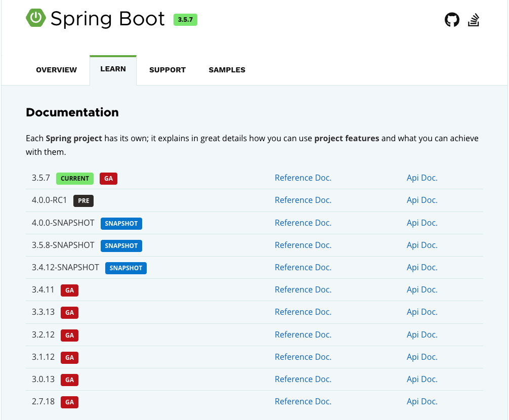509x420 pixels.
Task: Open Api Doc. for version 3.4.11
Action: click(422, 289)
